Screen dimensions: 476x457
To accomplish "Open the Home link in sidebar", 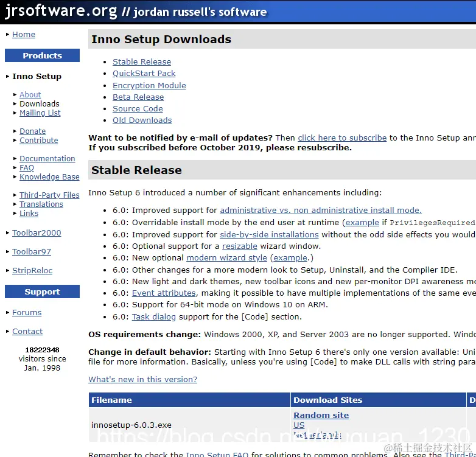I will (x=24, y=35).
